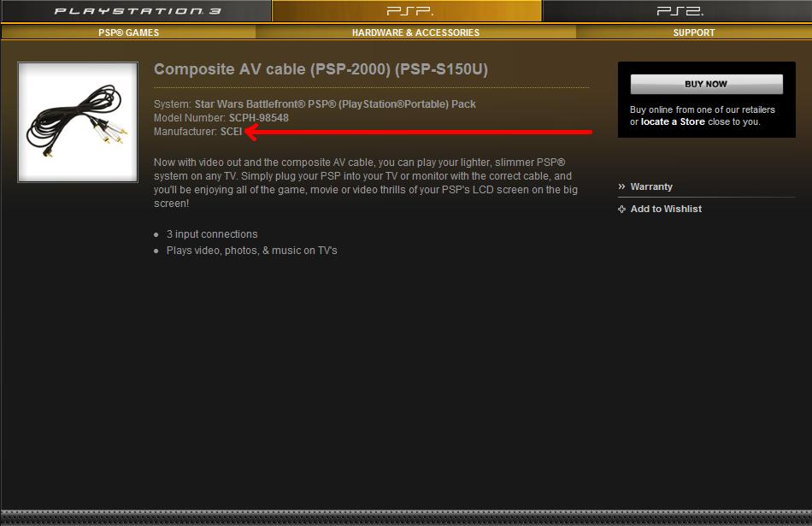Image resolution: width=812 pixels, height=526 pixels.
Task: Select the PSP logo tab
Action: 409,11
